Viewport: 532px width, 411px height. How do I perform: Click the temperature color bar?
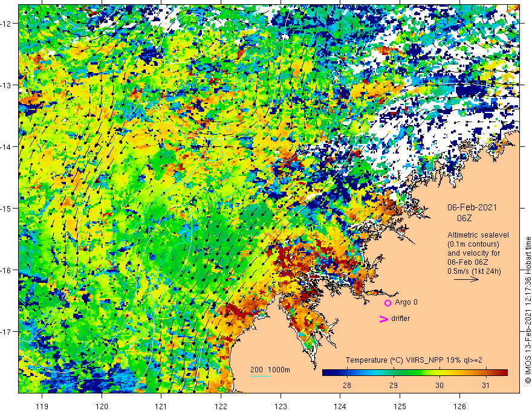(x=415, y=373)
